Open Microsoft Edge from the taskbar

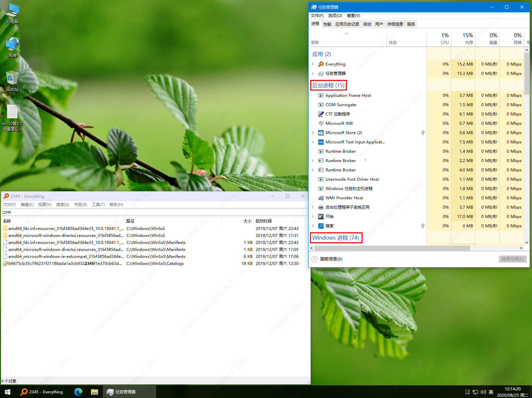[x=78, y=392]
